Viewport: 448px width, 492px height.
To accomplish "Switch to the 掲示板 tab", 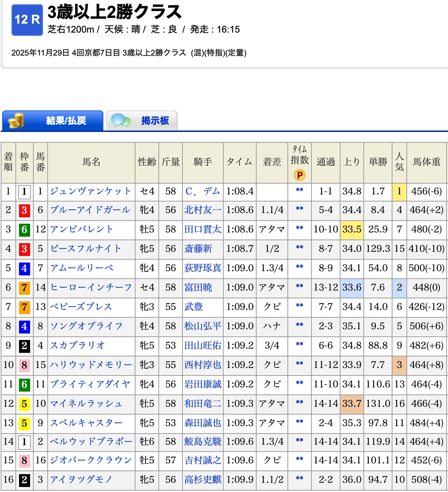I will [x=142, y=120].
